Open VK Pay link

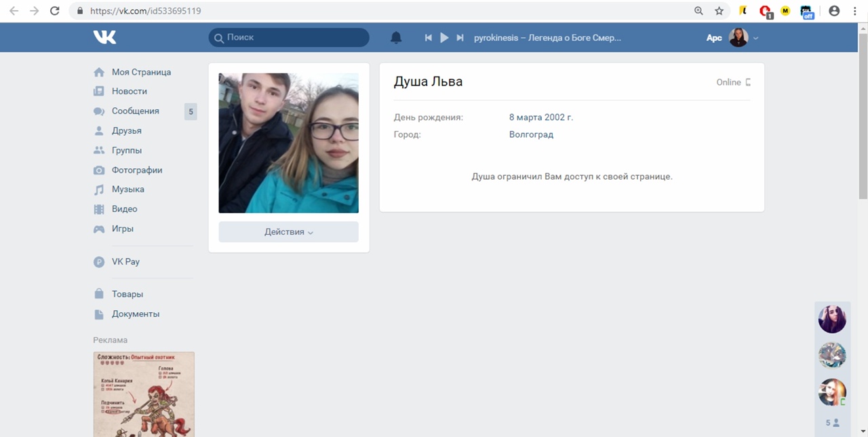coord(125,261)
